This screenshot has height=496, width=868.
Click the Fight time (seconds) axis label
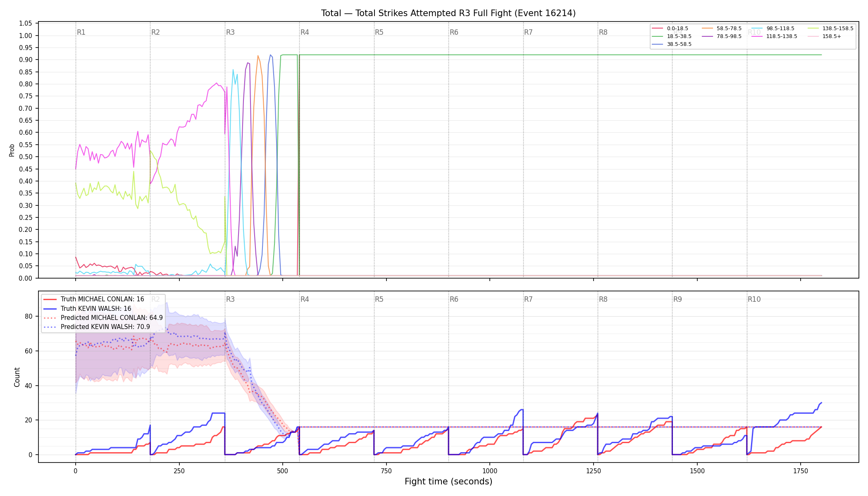(448, 482)
